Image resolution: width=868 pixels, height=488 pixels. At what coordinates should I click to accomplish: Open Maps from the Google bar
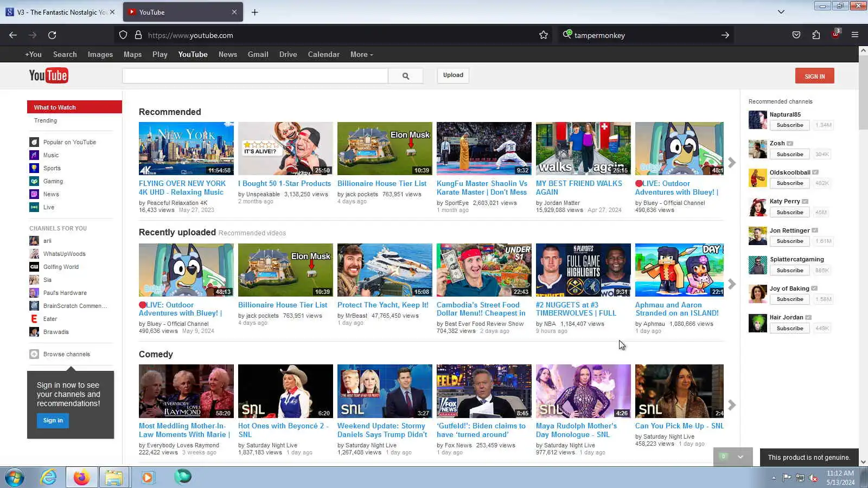coord(132,54)
